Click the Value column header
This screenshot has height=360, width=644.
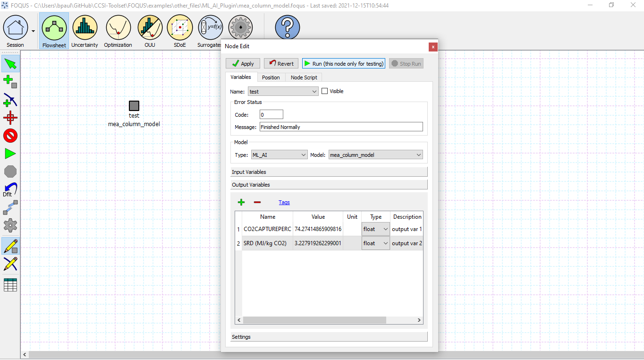point(318,217)
